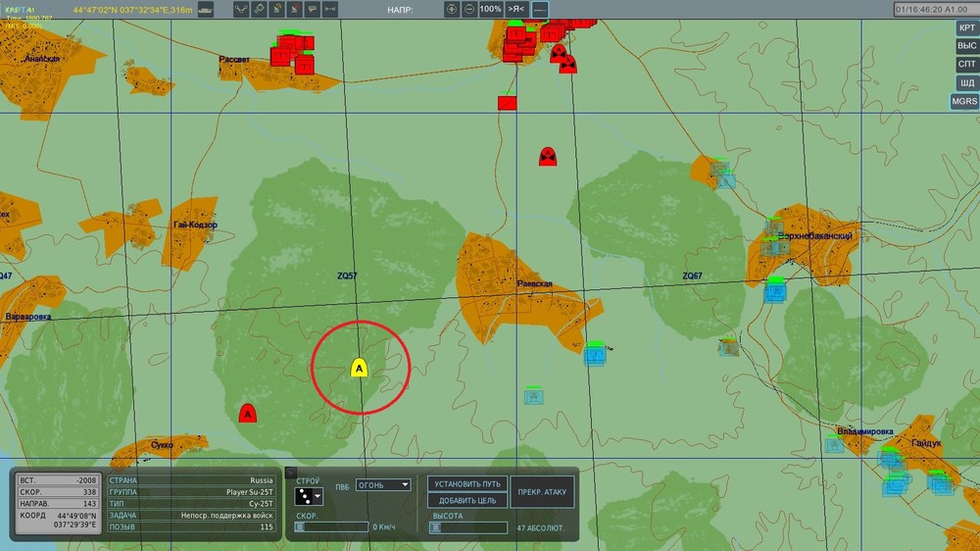
Task: Click the СКОР. 338 readout
Action: [x=58, y=492]
